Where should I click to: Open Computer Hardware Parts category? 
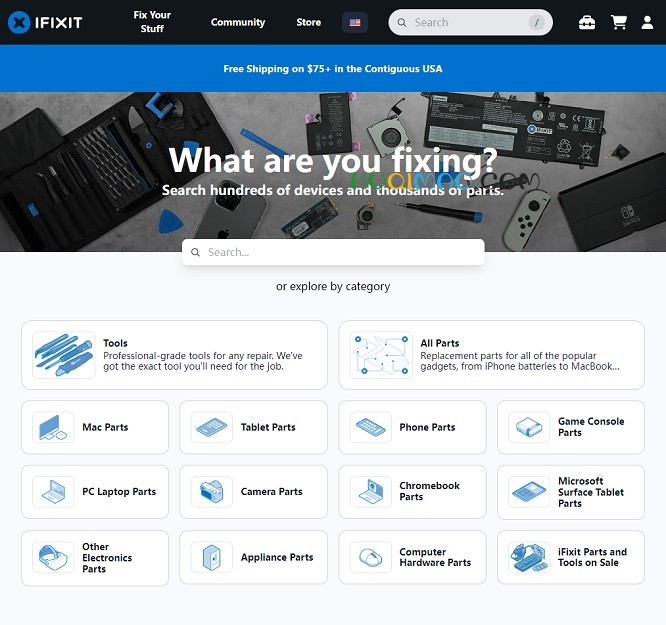(412, 557)
